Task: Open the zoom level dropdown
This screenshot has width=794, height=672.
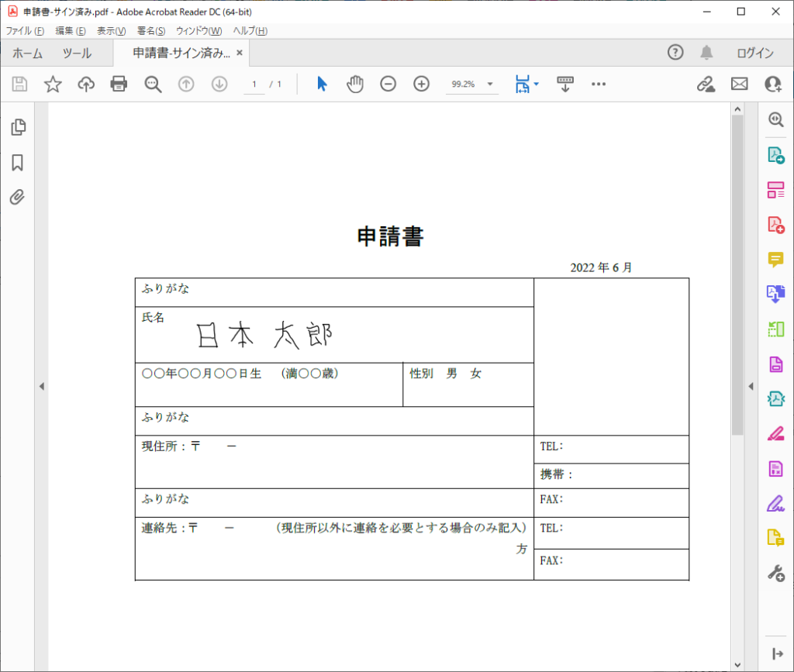Action: 488,84
